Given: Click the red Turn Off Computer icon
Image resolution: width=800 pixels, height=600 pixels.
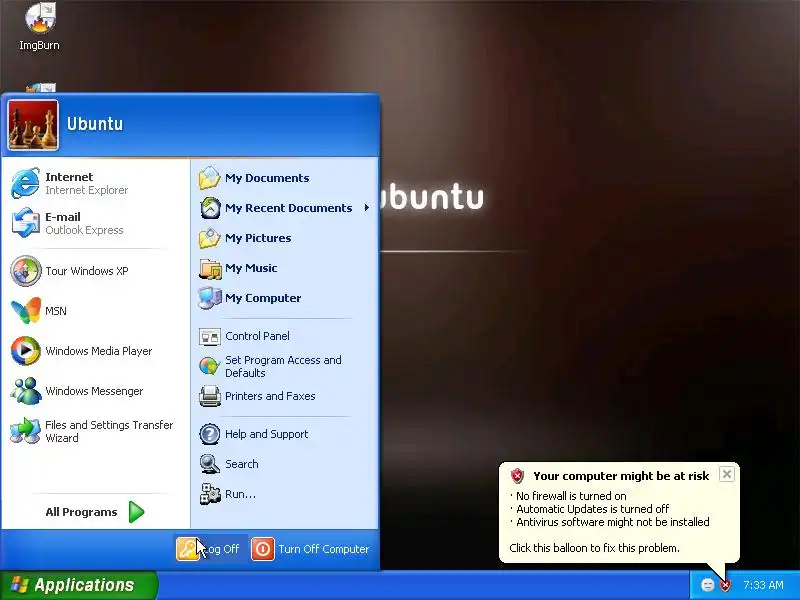Looking at the screenshot, I should [x=263, y=549].
